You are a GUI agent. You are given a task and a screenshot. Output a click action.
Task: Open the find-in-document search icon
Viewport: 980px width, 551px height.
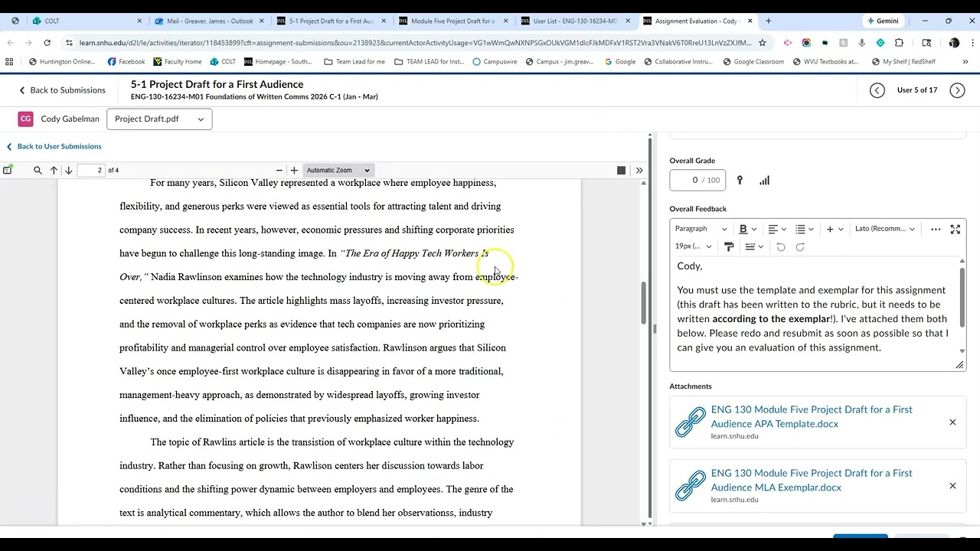pos(38,170)
